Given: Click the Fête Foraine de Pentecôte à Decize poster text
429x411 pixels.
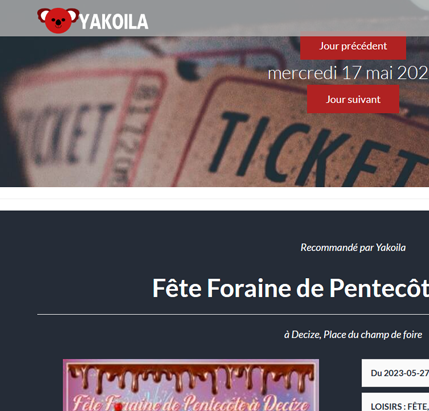Looking at the screenshot, I should 191,403.
